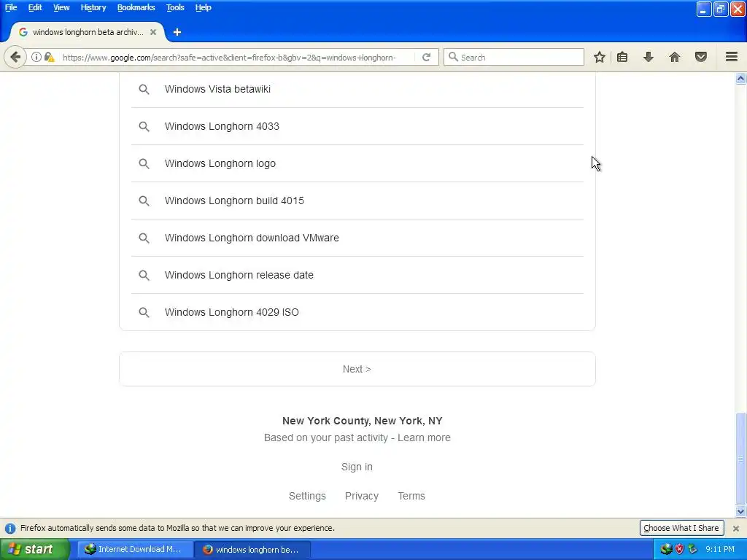Open Google Settings link
The image size is (747, 560).
(307, 496)
